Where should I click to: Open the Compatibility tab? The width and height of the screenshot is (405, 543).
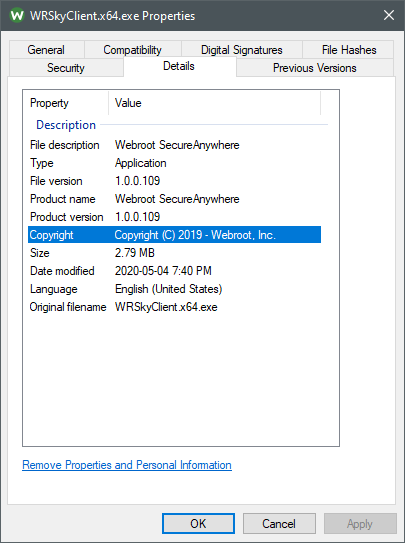[x=133, y=50]
